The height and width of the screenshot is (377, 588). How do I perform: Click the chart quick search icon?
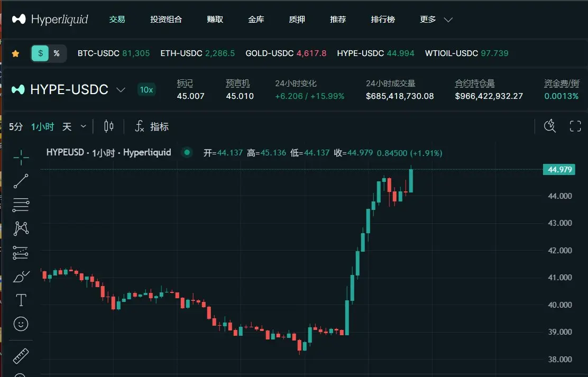tap(550, 126)
